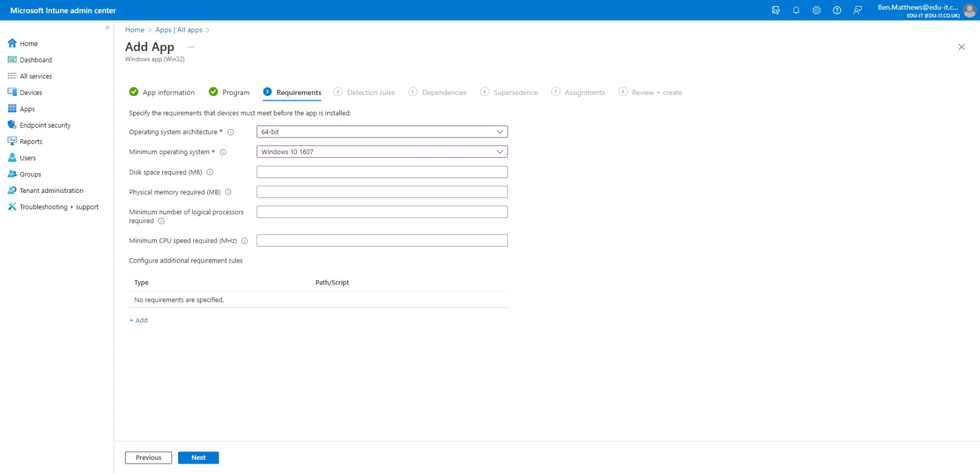Focus the Physical memory required field

tap(382, 192)
